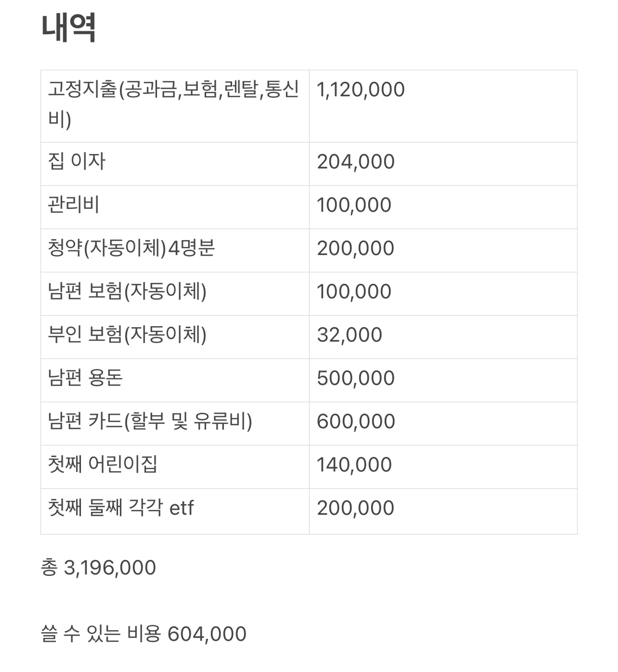Select the 집 이자 cell

coord(175,164)
